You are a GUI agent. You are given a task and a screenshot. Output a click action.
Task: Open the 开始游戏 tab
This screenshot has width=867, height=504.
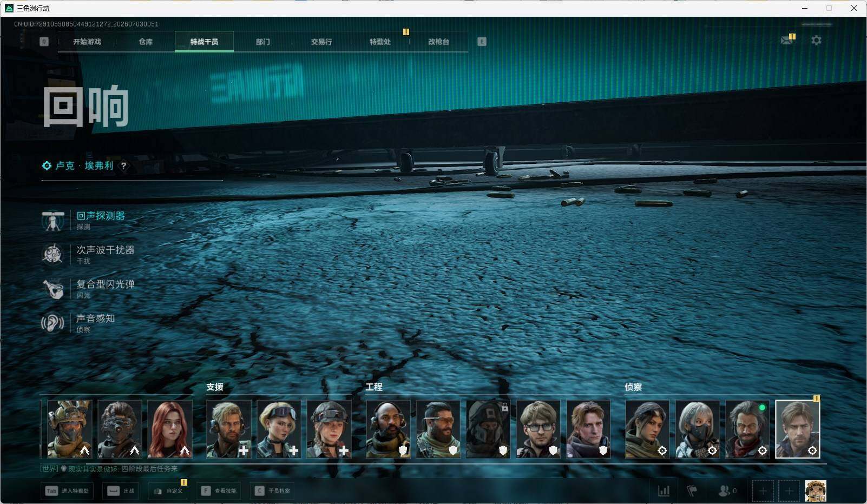87,42
